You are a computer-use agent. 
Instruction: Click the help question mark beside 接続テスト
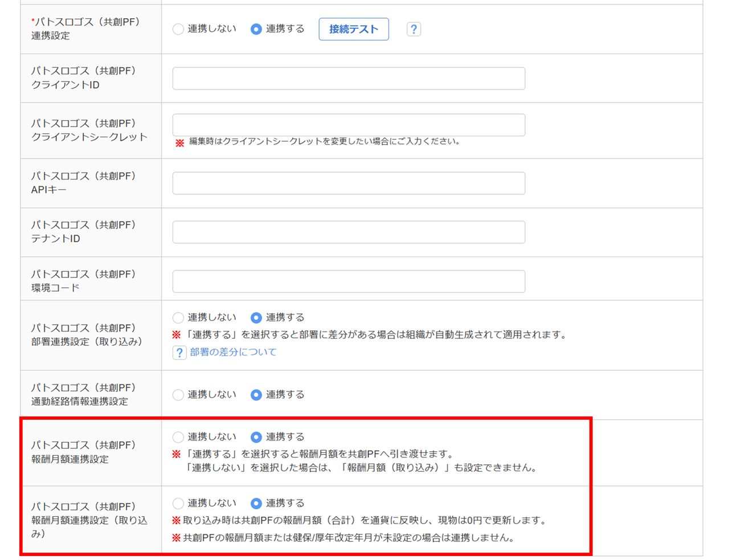tap(413, 29)
